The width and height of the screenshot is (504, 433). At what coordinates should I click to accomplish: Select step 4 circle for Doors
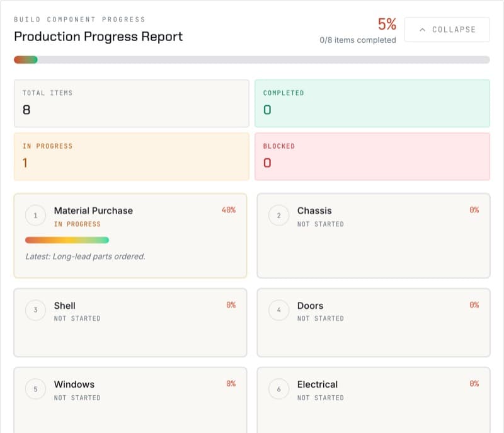278,310
